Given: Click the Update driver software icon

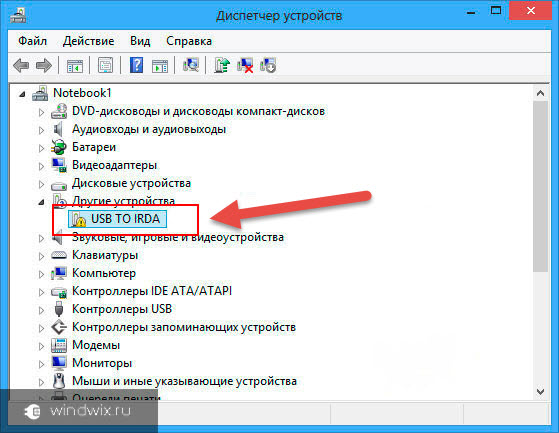Looking at the screenshot, I should [x=222, y=65].
